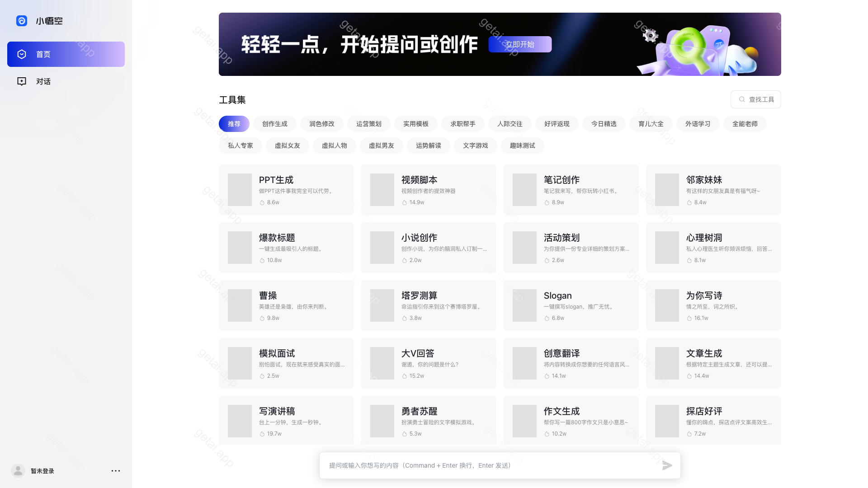Click the Slogan tool title

pos(558,296)
